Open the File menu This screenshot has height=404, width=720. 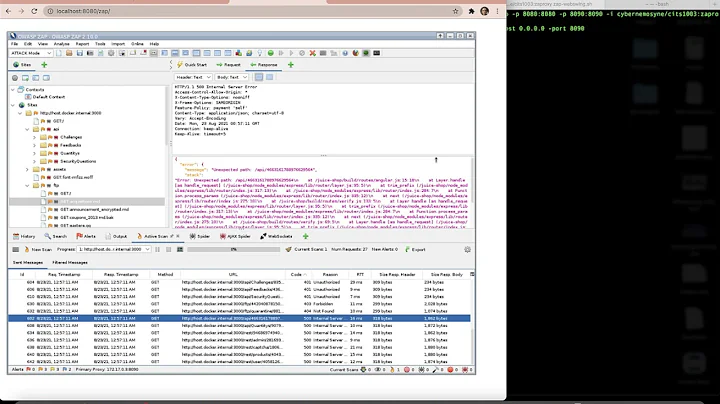tap(15, 44)
